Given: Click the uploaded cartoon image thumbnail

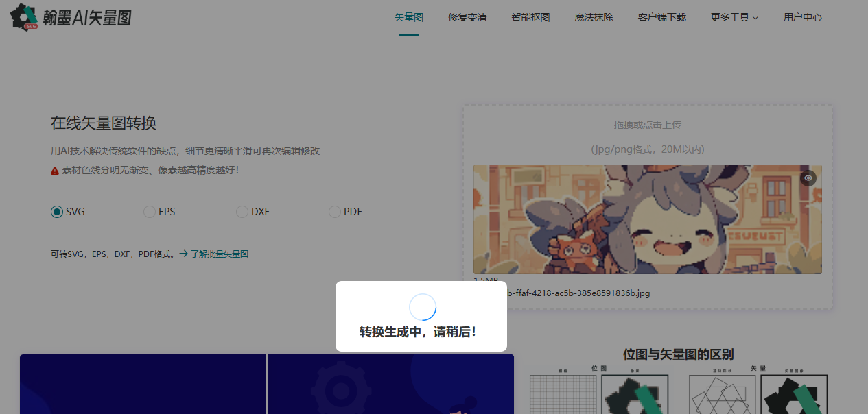Looking at the screenshot, I should (x=647, y=219).
